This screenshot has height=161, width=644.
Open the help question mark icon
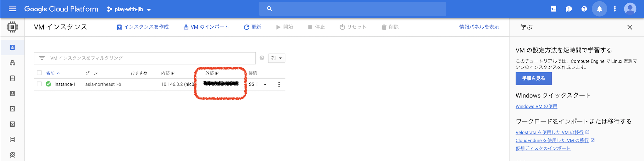pos(584,9)
